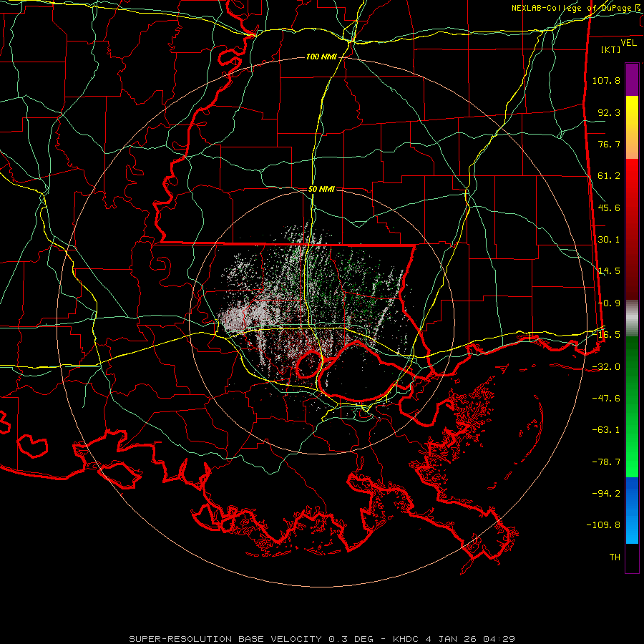This screenshot has width=644, height=644.
Task: Click the -78.7 legend value
Action: click(606, 462)
